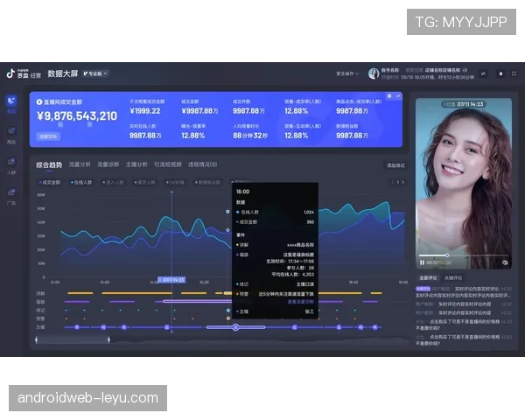Go to the previous legend page arrow
The height and width of the screenshot is (420, 525).
[x=393, y=183]
